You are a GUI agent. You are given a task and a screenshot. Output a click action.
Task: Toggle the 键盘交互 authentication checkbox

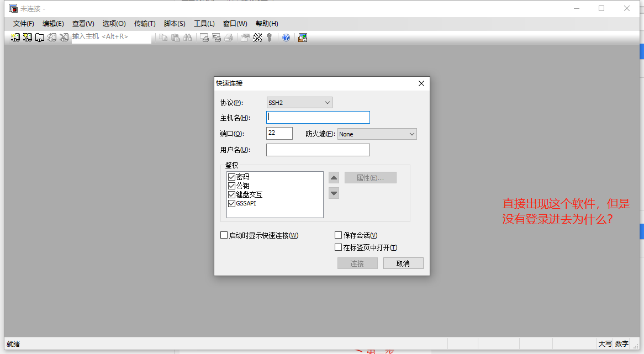coord(231,194)
